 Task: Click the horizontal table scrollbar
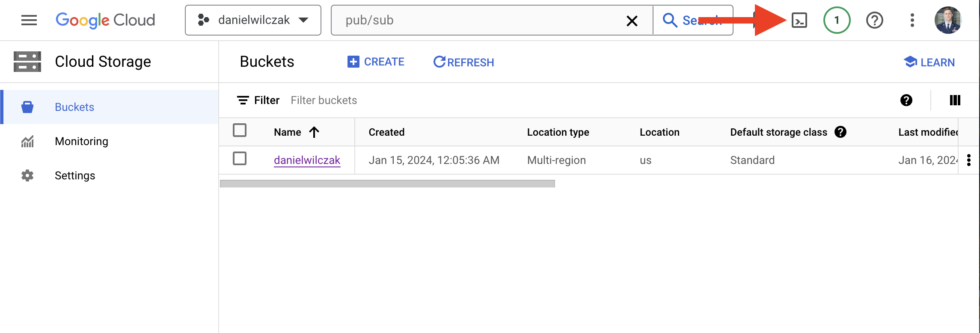coord(387,184)
